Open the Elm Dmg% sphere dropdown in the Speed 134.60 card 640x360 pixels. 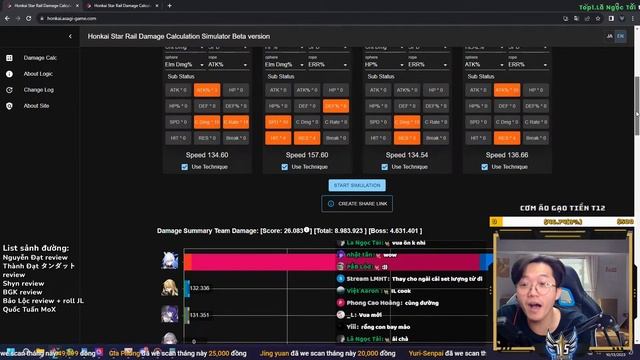tap(184, 64)
